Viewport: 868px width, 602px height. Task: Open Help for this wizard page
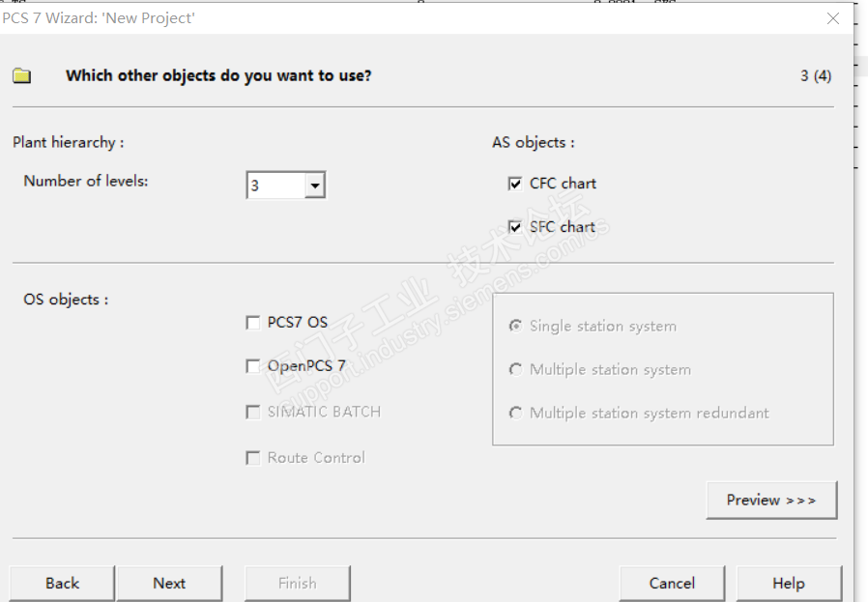pyautogui.click(x=788, y=583)
